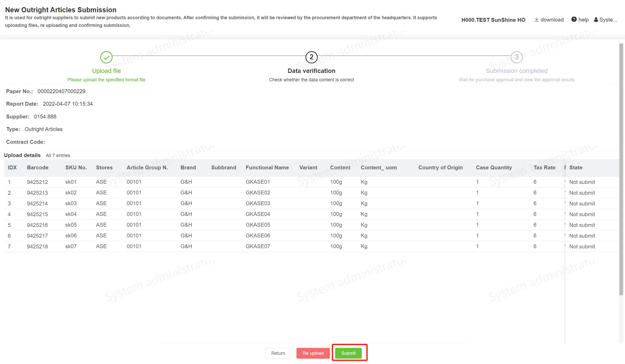Open the System administrator user menu
The image size is (625, 364).
coord(608,20)
